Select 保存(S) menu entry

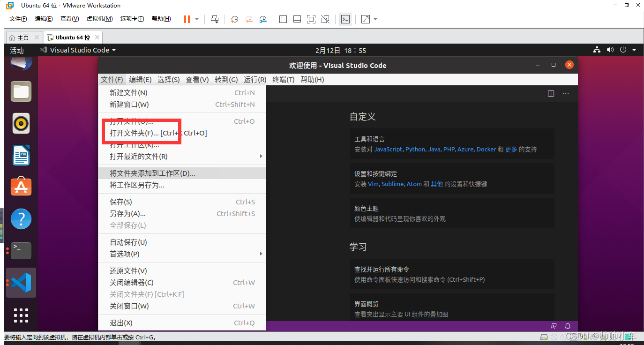(x=182, y=202)
